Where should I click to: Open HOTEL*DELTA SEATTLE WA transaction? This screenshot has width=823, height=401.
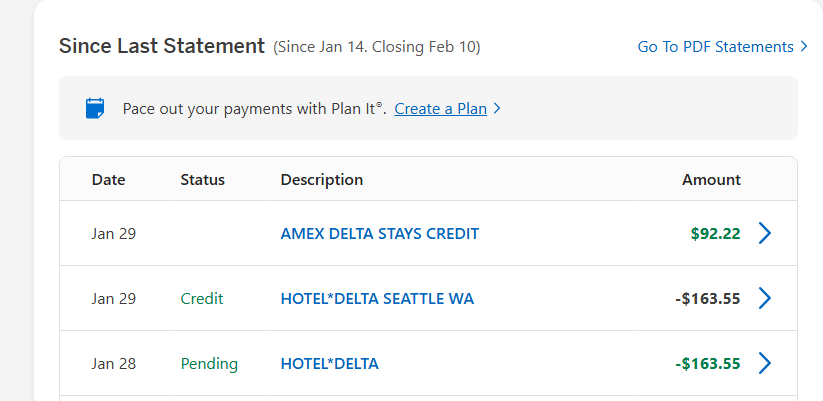377,298
